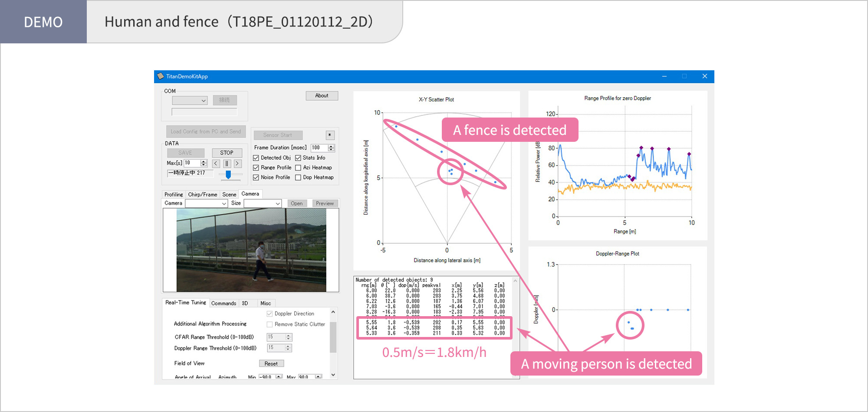Click the Max[s] value field

pos(192,163)
